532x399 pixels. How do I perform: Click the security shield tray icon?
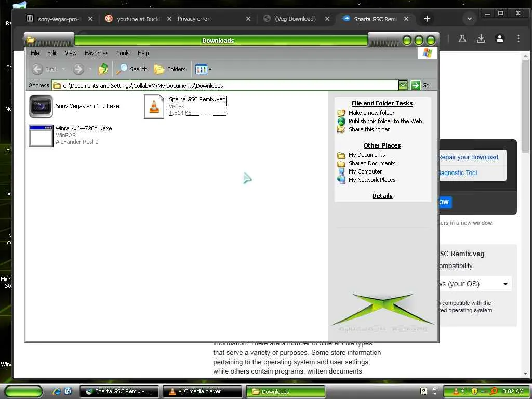[x=474, y=391]
